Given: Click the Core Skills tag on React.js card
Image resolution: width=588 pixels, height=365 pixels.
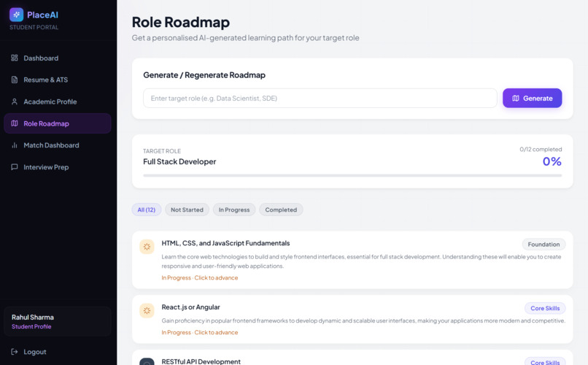Looking at the screenshot, I should [x=545, y=308].
